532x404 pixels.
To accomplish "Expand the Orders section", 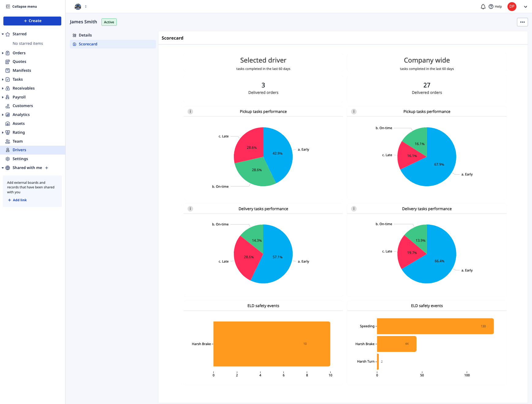I will point(3,53).
